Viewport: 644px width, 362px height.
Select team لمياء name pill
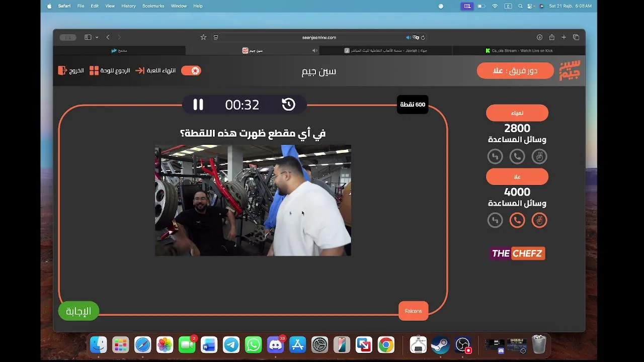pos(517,113)
